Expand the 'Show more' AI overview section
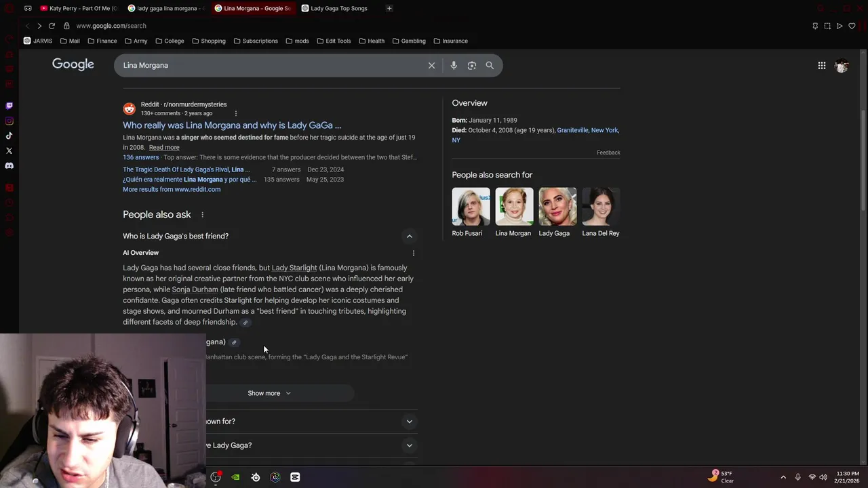The height and width of the screenshot is (488, 868). [x=269, y=393]
